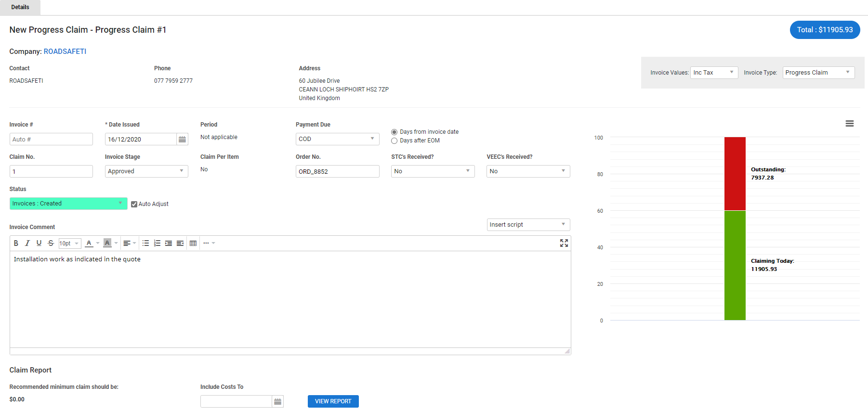Click inside the Invoice Comment text area
The width and height of the screenshot is (868, 411).
290,299
